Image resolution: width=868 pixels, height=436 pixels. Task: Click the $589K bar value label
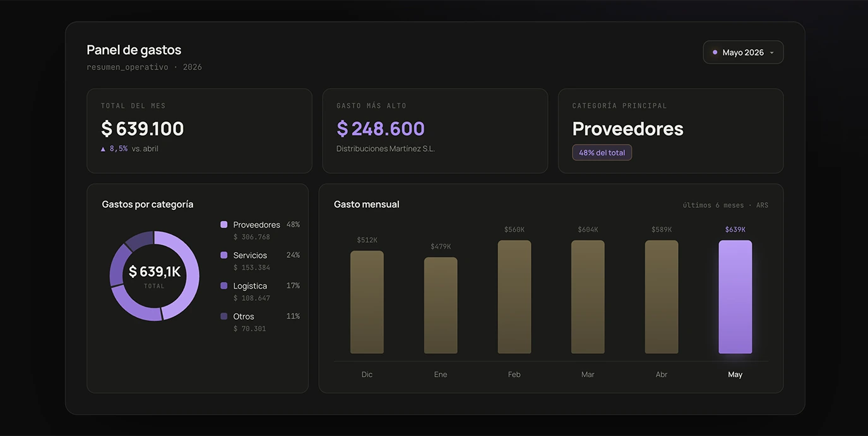(662, 229)
